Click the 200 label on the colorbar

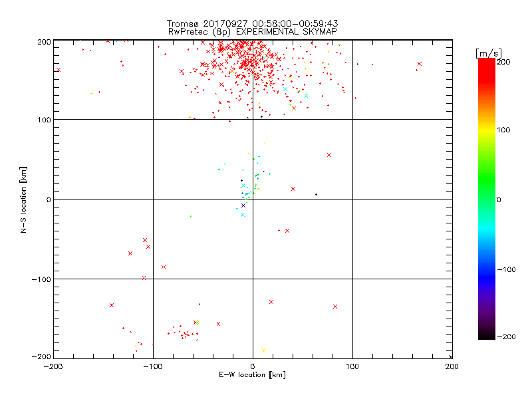pyautogui.click(x=503, y=62)
